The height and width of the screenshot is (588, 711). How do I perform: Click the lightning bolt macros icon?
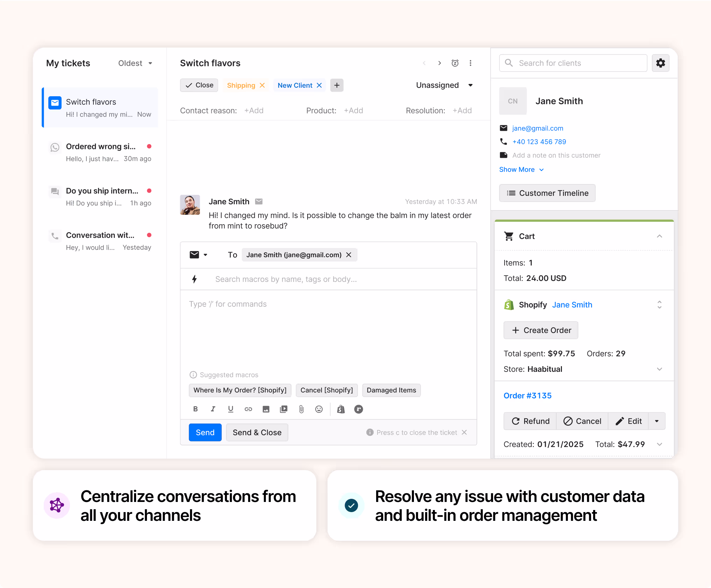pyautogui.click(x=195, y=279)
